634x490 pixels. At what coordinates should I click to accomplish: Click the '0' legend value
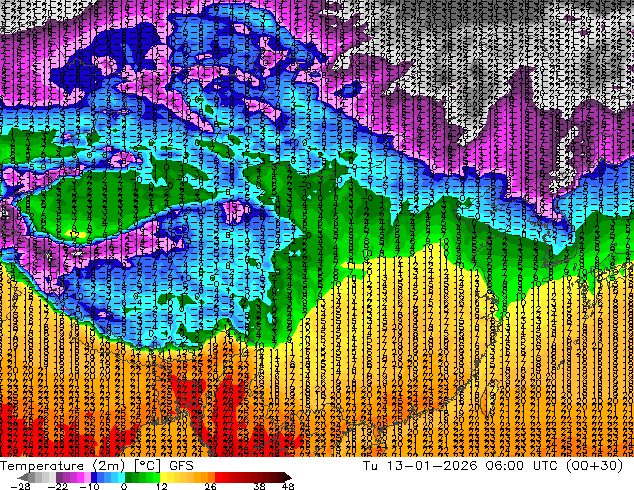[x=124, y=486]
